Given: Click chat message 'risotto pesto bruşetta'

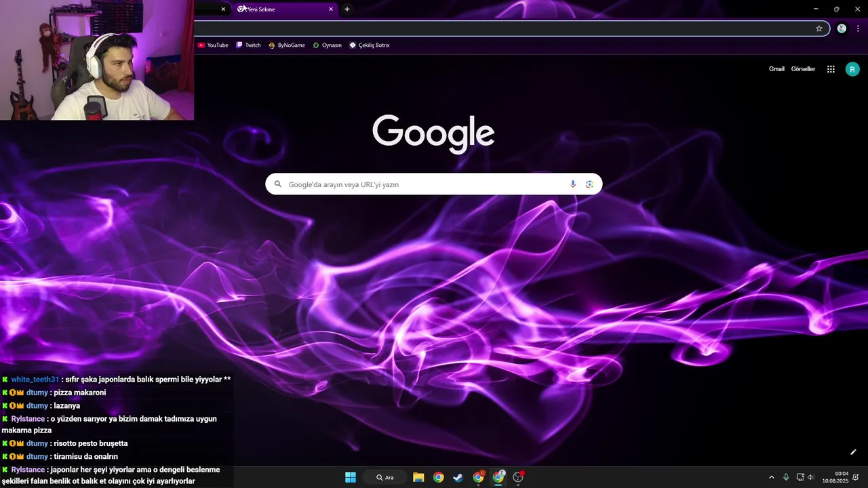Looking at the screenshot, I should coord(91,443).
